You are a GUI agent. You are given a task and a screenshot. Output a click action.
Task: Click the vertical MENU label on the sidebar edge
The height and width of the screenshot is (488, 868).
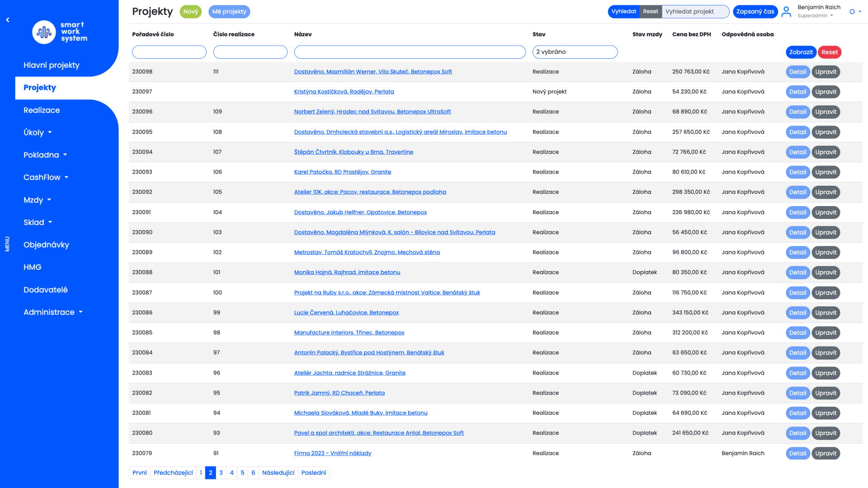click(x=7, y=244)
